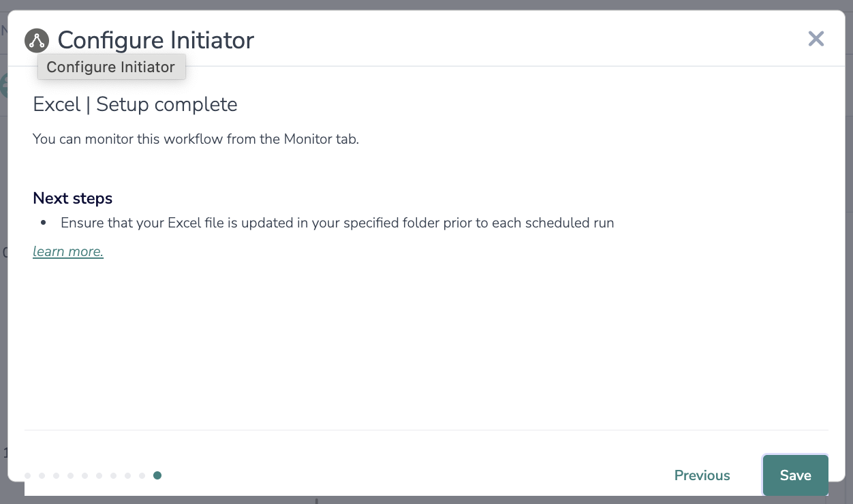Select the seventh step indicator dot
This screenshot has height=504, width=853.
[x=113, y=475]
